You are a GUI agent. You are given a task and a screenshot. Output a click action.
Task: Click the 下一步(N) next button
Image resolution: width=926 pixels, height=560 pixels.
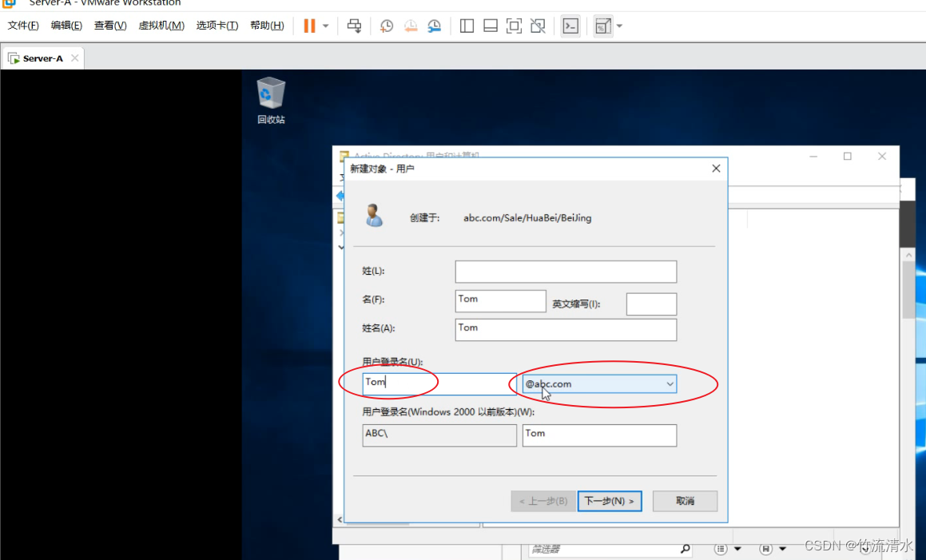(x=610, y=501)
